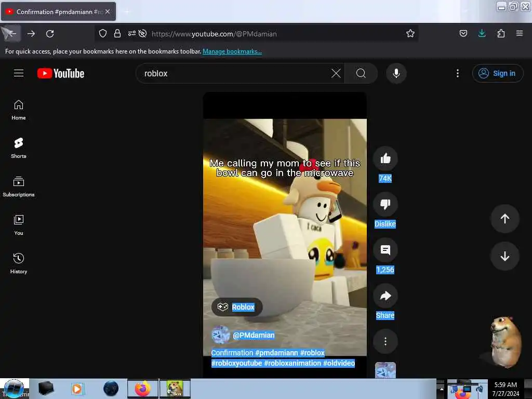Image resolution: width=532 pixels, height=399 pixels.
Task: Bookmark this page with the star
Action: coord(410,33)
